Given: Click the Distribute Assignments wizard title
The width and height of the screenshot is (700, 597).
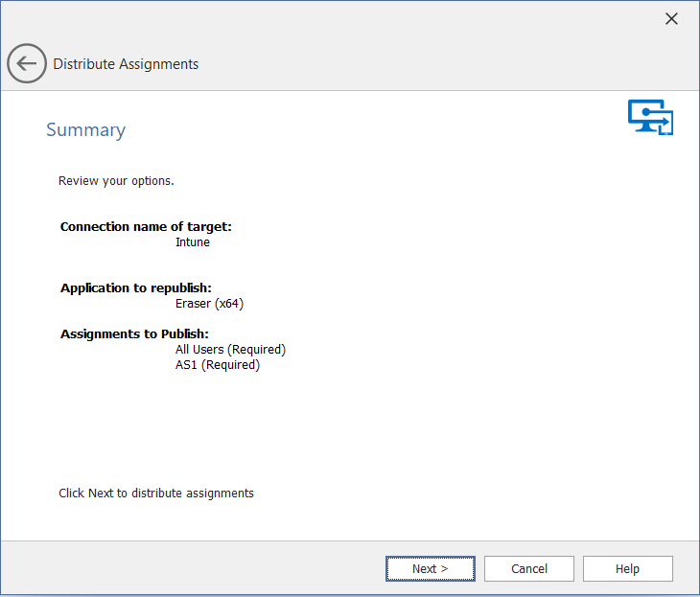Looking at the screenshot, I should [126, 64].
